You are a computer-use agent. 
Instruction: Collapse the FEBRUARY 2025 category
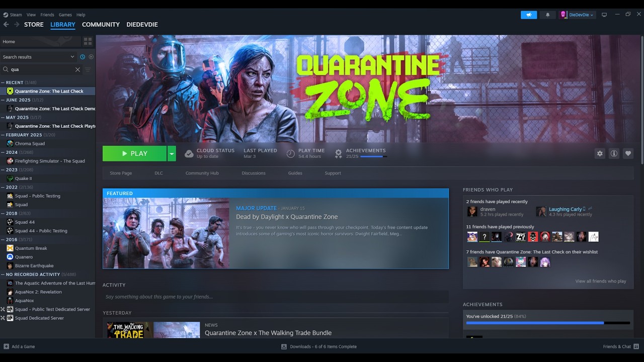(x=3, y=135)
